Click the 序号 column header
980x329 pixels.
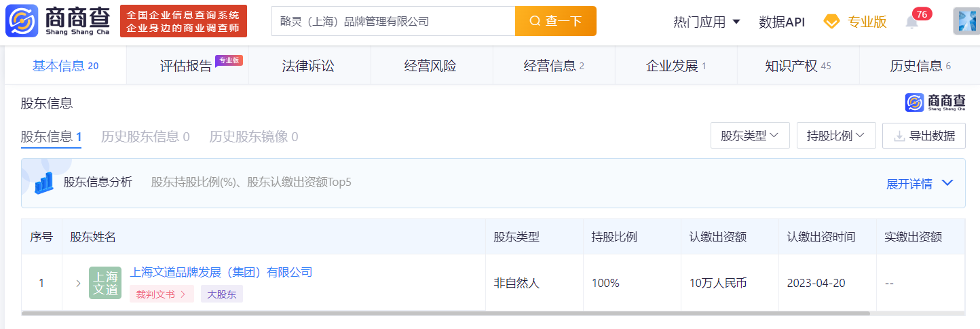[x=41, y=237]
